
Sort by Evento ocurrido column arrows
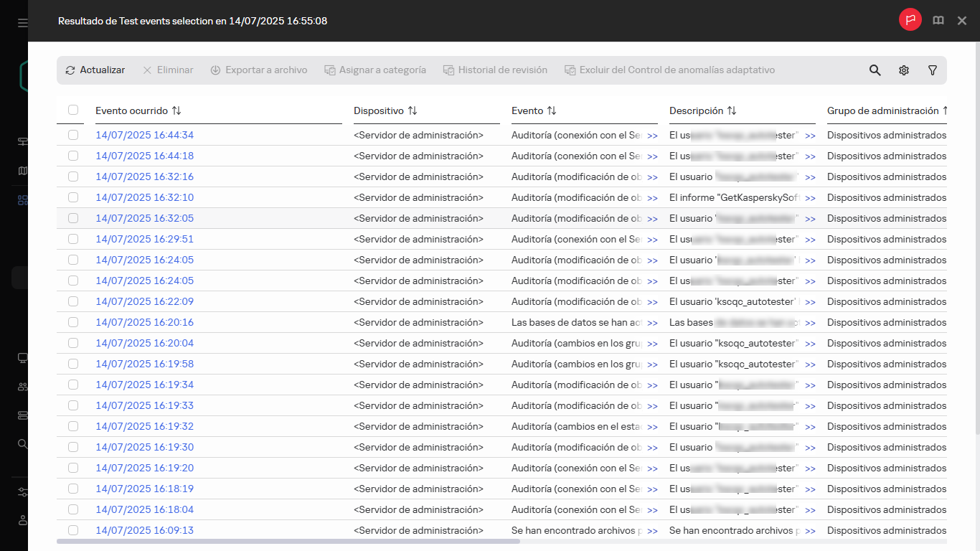176,111
